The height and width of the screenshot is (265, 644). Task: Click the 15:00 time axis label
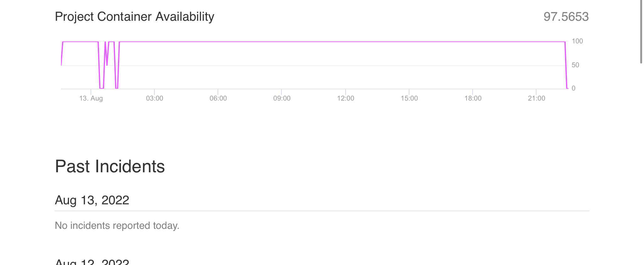tap(409, 98)
